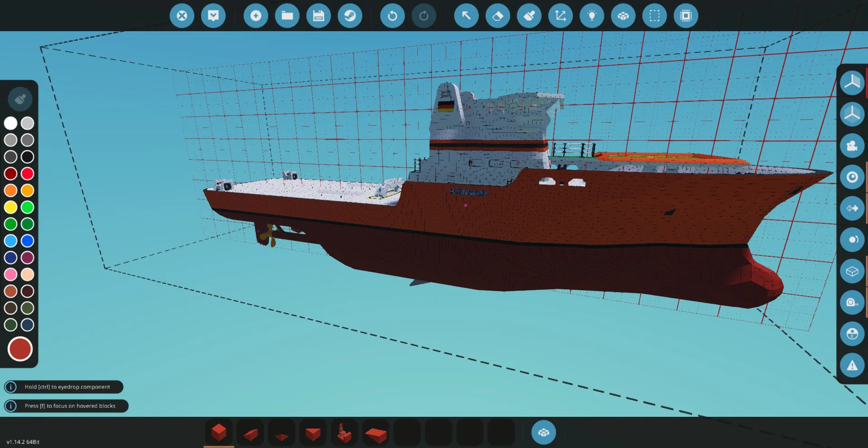Click the save vehicle floppy disk icon
The image size is (868, 448).
pos(319,16)
